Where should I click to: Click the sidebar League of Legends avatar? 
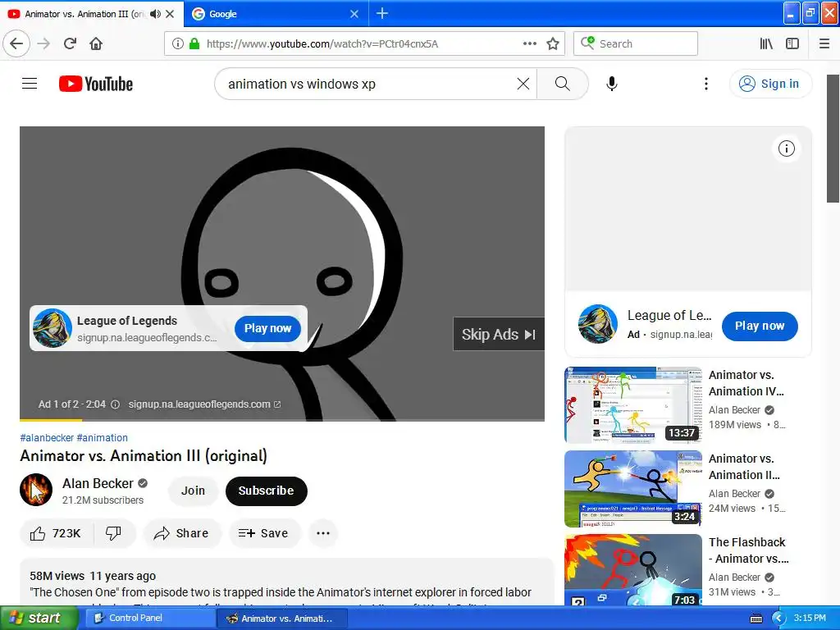(598, 324)
